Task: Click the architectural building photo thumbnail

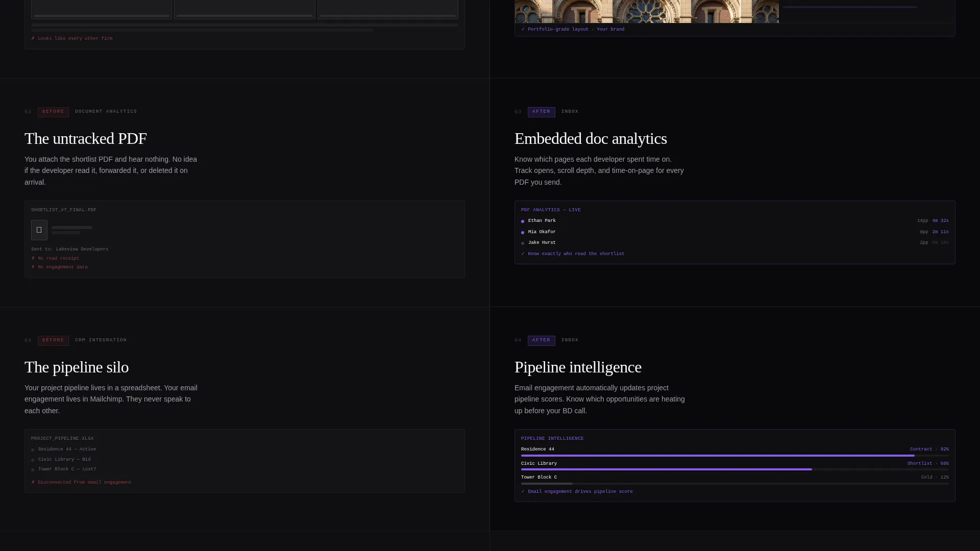Action: tap(647, 11)
